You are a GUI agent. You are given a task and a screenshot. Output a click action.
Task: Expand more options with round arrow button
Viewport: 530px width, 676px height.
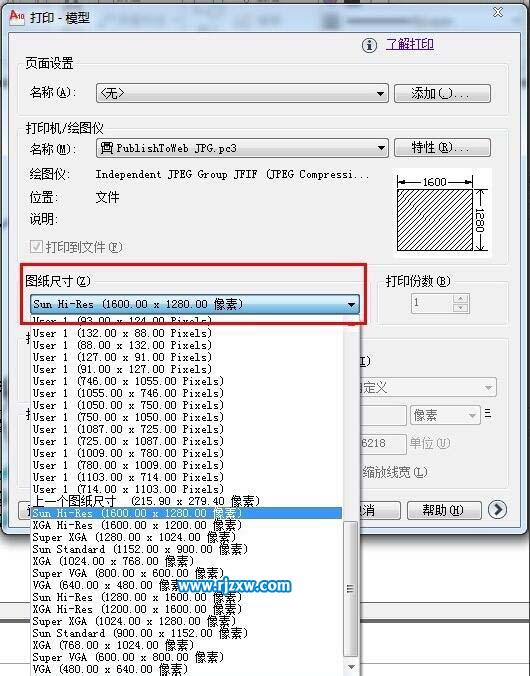497,510
